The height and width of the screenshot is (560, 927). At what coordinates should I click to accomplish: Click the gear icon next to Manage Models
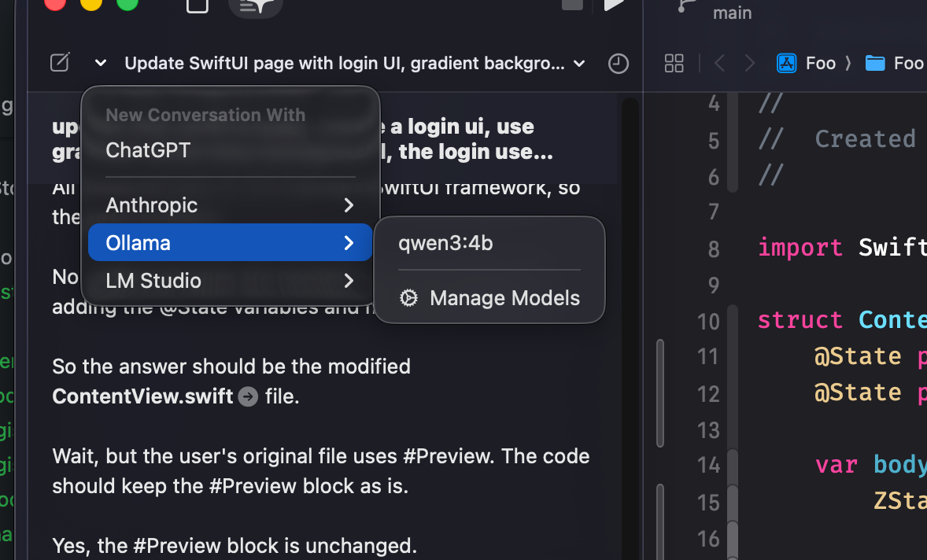click(x=408, y=297)
